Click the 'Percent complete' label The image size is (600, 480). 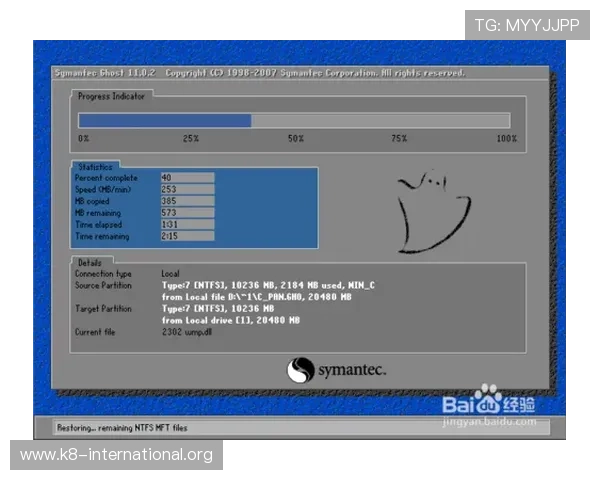[x=106, y=178]
